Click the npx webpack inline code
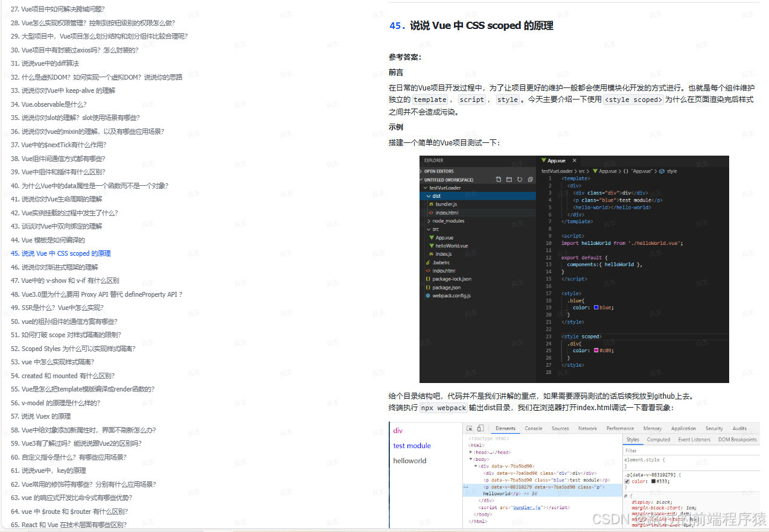Screen dimensions: 769x532 click(444, 408)
